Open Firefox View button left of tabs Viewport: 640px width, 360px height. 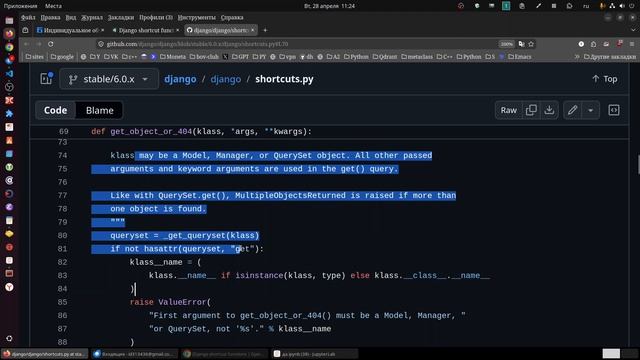click(x=25, y=30)
